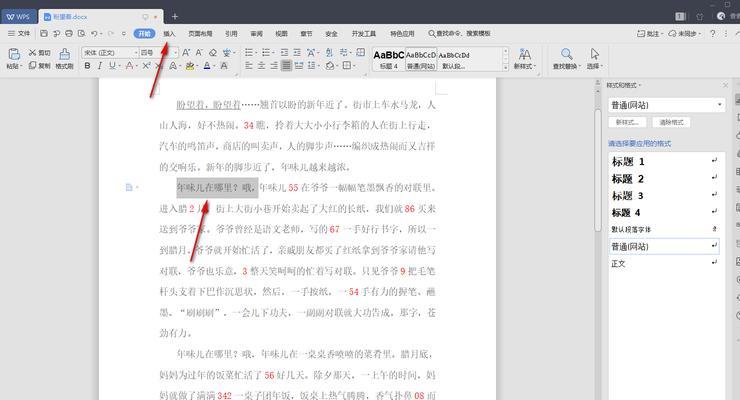
Task: Click the WPS home tab button
Action: click(18, 17)
